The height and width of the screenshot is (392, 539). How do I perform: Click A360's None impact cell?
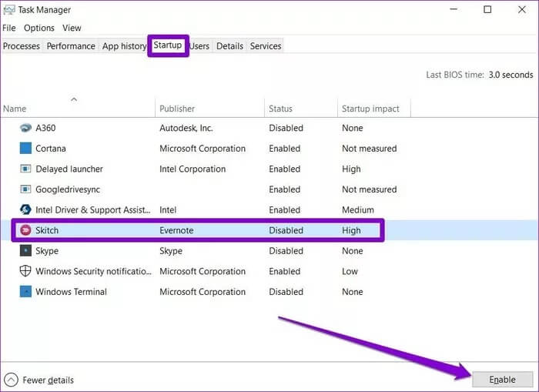tap(353, 128)
